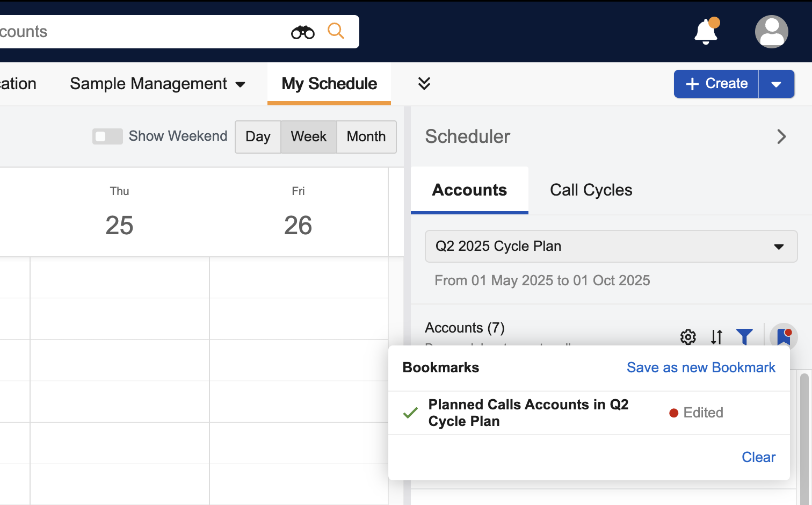Screen dimensions: 812x505
Task: Click the orange magnifier search icon
Action: (336, 31)
